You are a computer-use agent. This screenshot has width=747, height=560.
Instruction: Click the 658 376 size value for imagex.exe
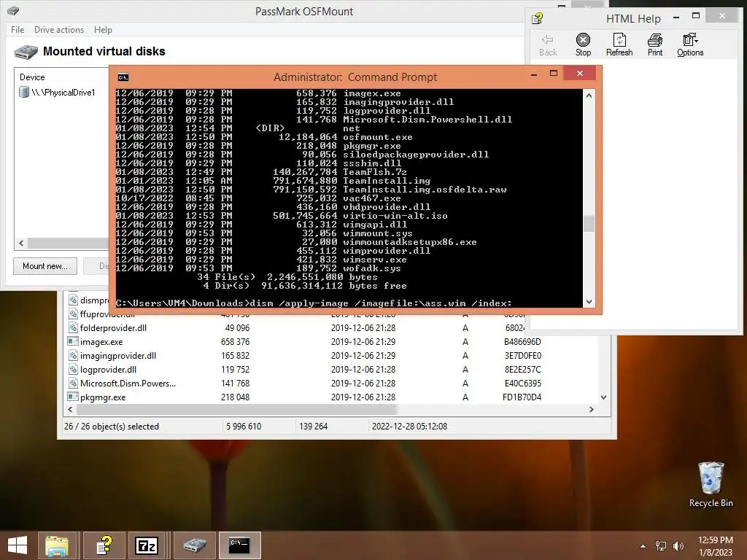(236, 341)
